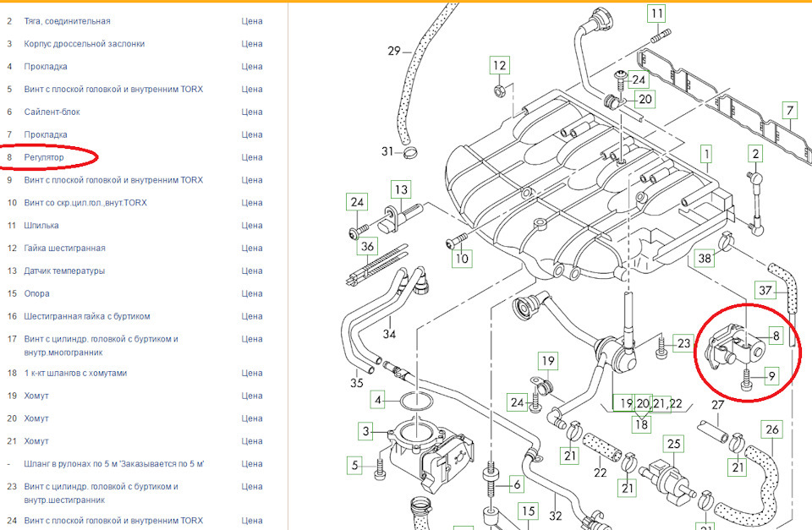Click the '1 к-кт шлангов с хомутами' link

(78, 371)
